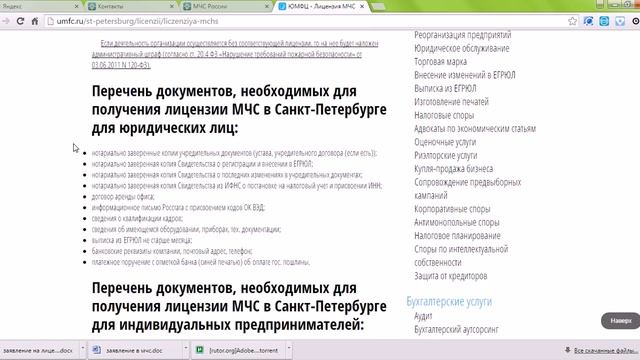
Task: Click favicon of the Контакты tab
Action: pyautogui.click(x=92, y=7)
